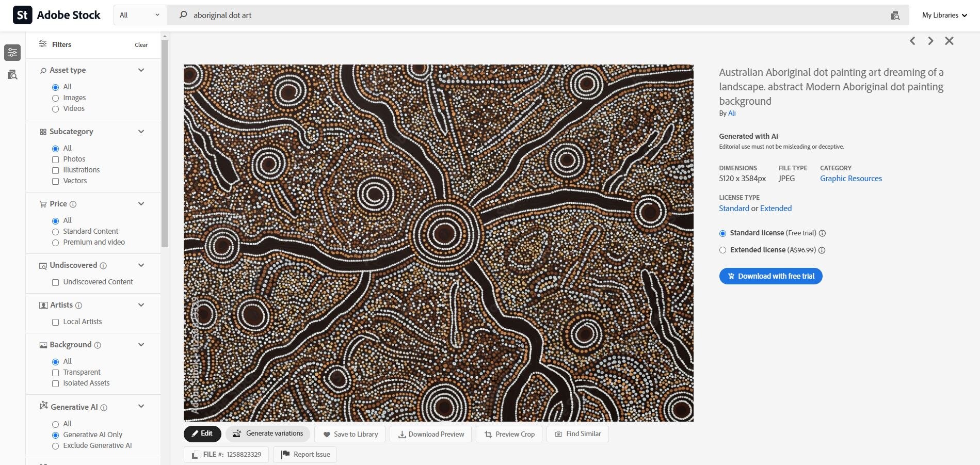Enable the Undiscovered Content filter
The width and height of the screenshot is (980, 465).
(x=55, y=282)
